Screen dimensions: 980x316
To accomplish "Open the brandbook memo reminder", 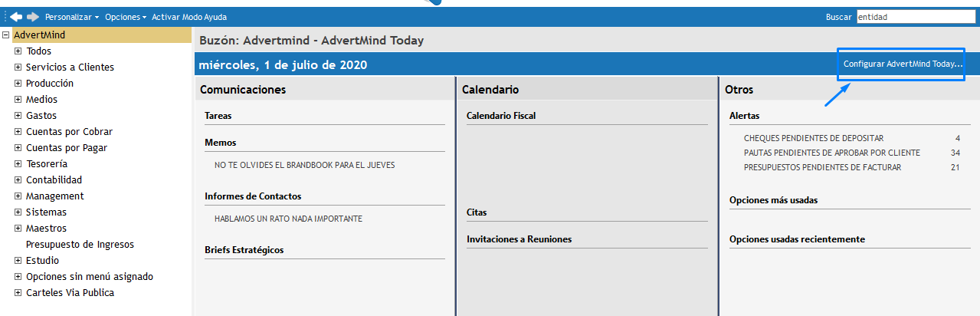I will [304, 165].
